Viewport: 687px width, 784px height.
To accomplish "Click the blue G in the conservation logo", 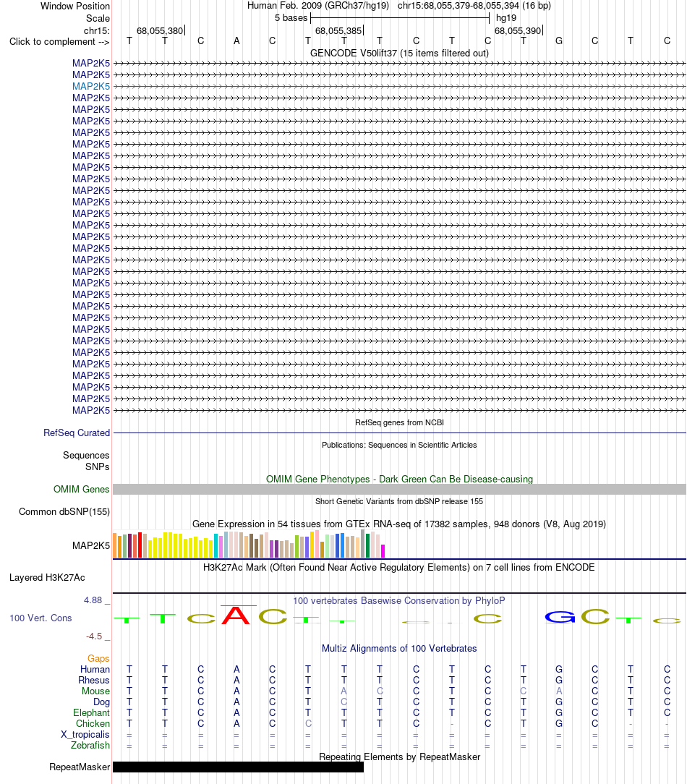I will pyautogui.click(x=560, y=618).
